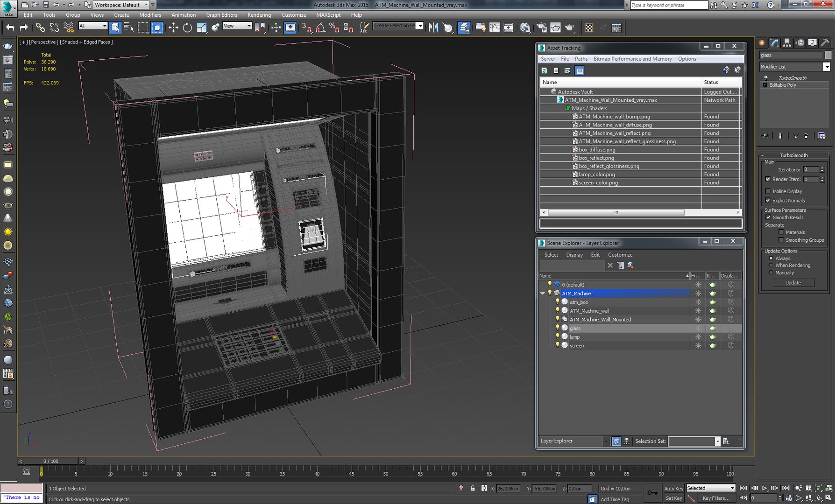The height and width of the screenshot is (504, 835).
Task: Open Select by Name dialog icon
Action: click(x=129, y=28)
